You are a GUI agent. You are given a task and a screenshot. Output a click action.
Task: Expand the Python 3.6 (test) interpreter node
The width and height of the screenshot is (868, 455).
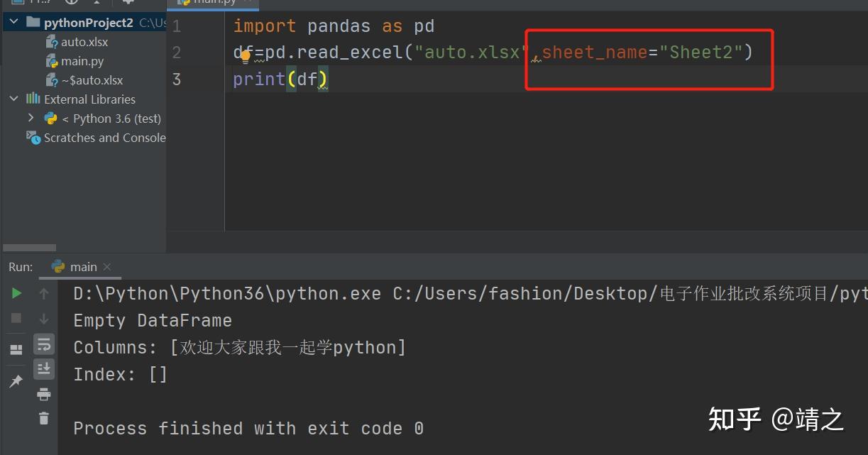tap(30, 118)
